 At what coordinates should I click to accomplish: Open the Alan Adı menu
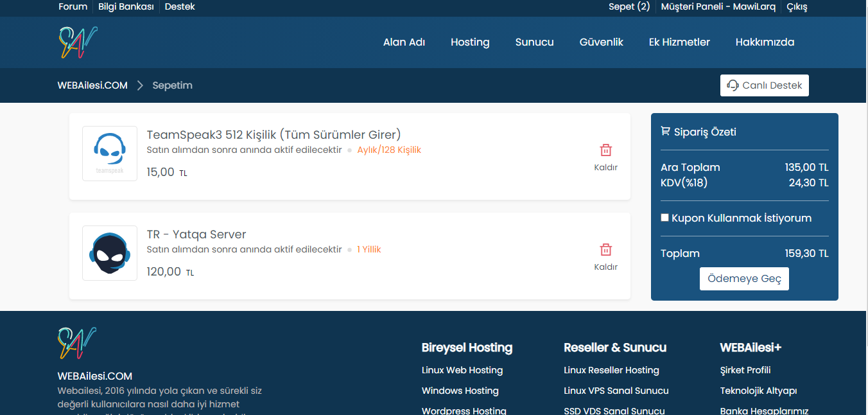click(x=404, y=42)
